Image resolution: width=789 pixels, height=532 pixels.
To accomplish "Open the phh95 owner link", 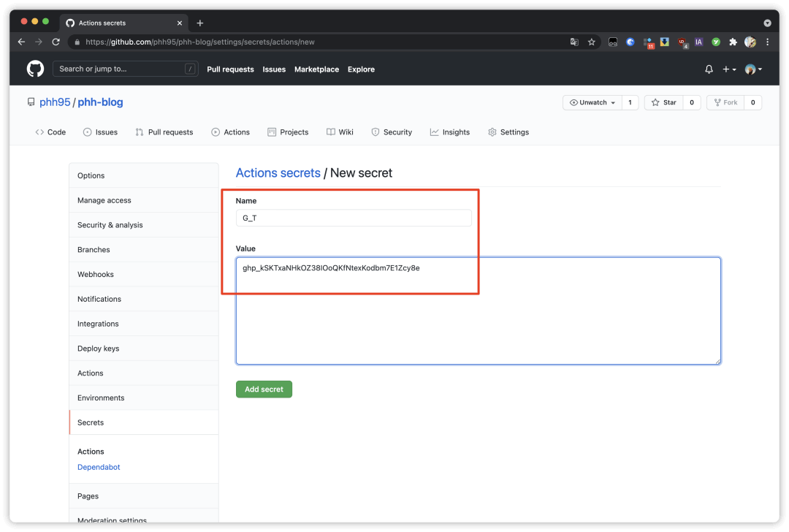I will tap(55, 102).
